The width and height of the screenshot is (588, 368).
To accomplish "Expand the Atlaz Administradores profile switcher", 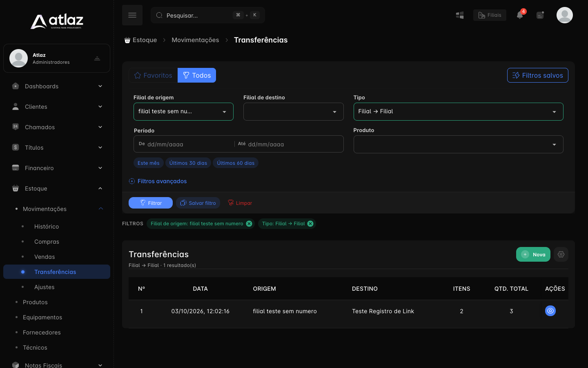I will pos(97,58).
